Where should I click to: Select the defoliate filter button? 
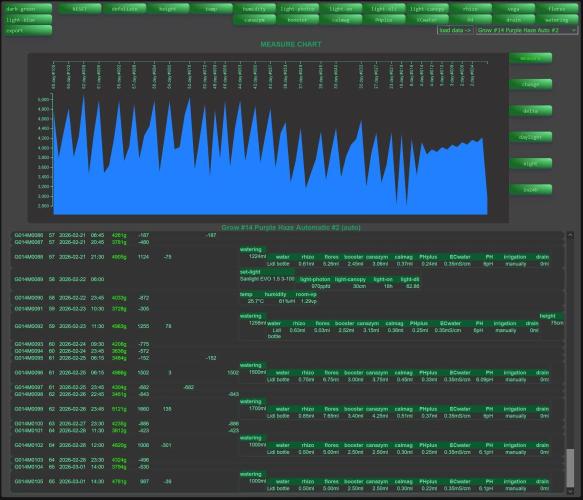[124, 9]
